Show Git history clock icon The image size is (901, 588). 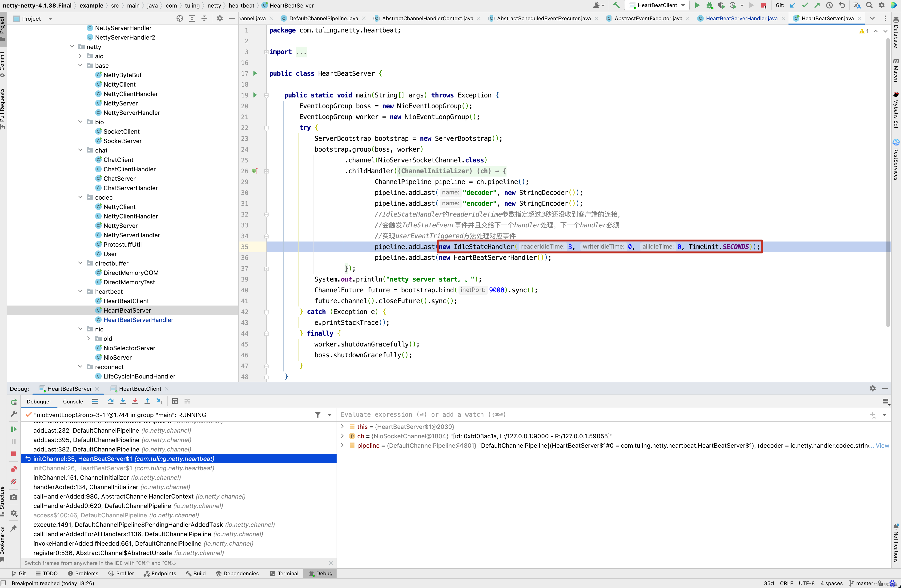pos(829,5)
